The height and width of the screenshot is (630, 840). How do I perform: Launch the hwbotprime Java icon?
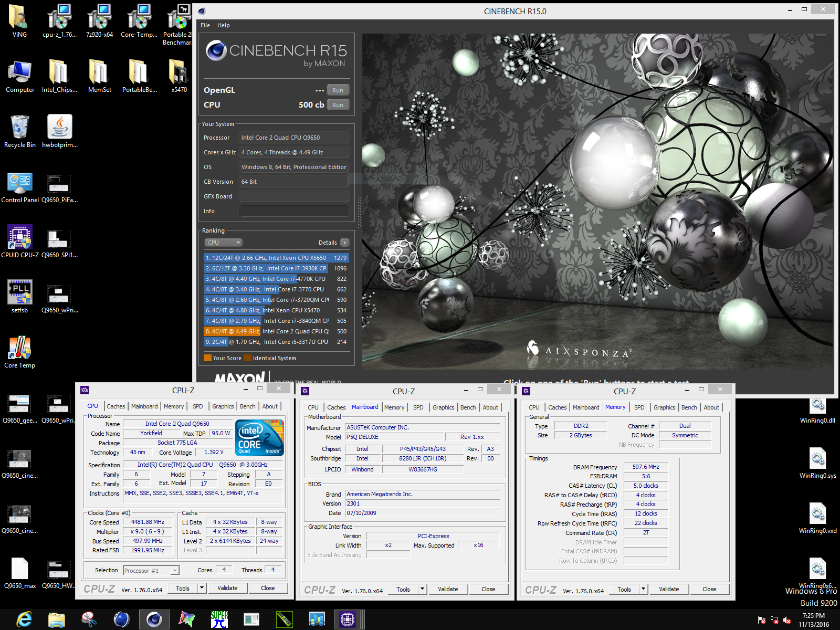point(59,131)
